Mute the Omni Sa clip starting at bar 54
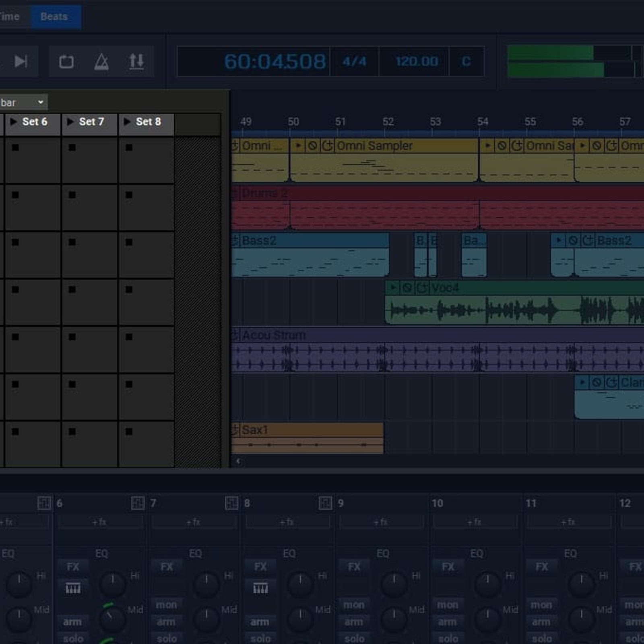Image resolution: width=644 pixels, height=644 pixels. 502,145
